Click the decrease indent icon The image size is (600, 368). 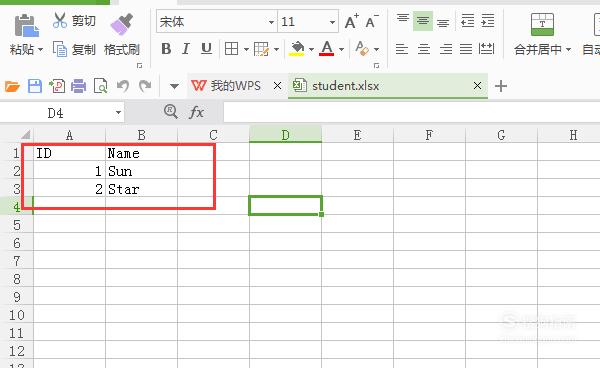click(468, 21)
